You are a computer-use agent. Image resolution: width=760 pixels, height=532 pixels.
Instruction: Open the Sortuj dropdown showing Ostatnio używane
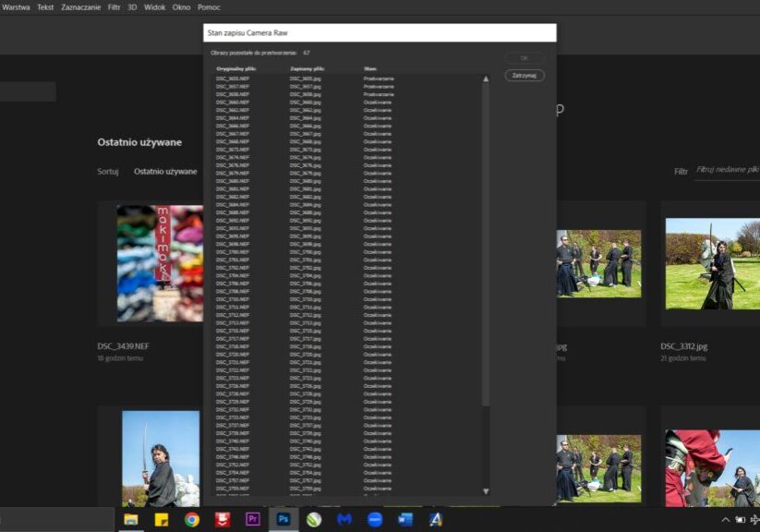click(165, 172)
